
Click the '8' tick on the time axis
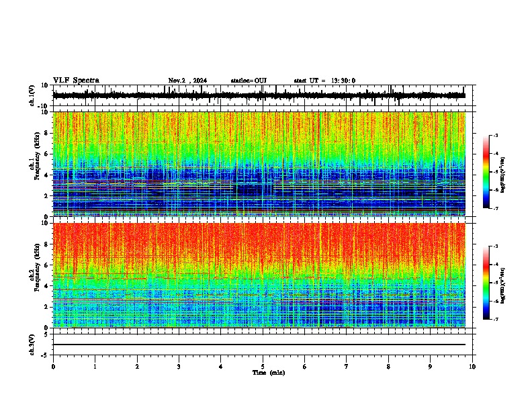(x=388, y=367)
